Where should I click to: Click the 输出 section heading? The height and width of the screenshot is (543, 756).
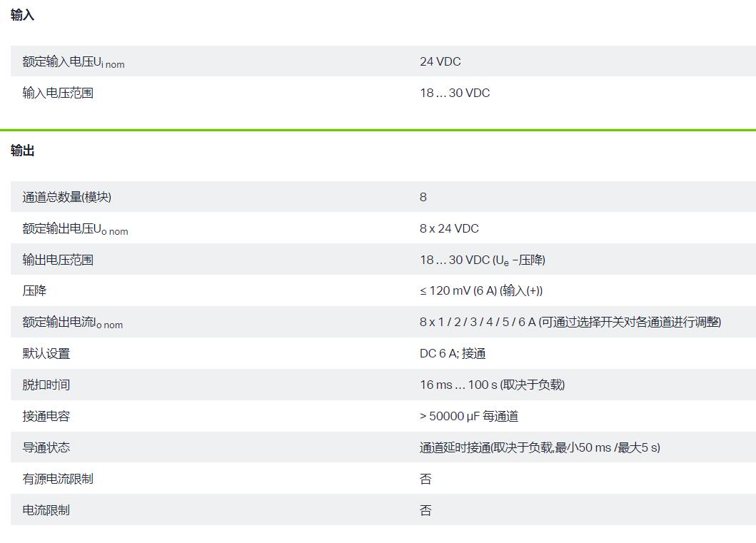(22, 151)
